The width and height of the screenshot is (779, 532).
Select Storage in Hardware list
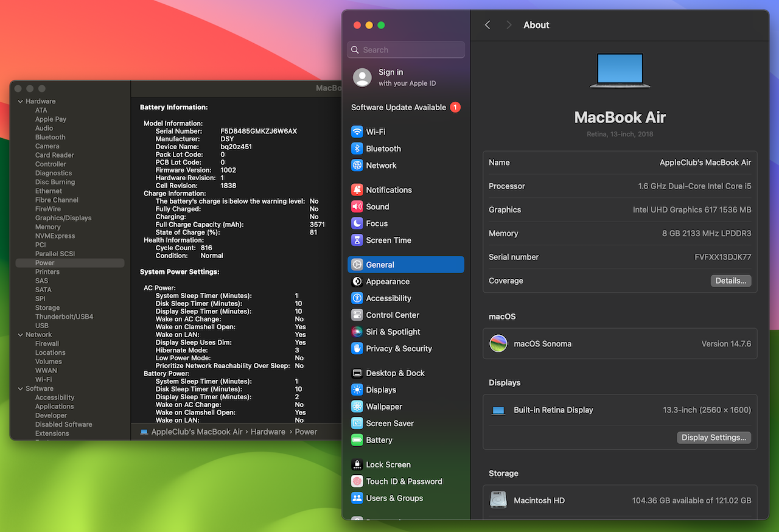47,308
